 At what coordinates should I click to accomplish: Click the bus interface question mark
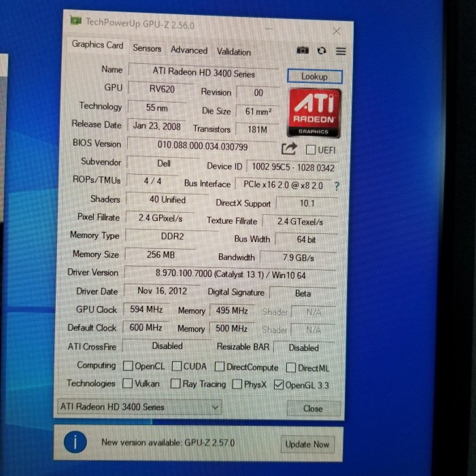coord(337,186)
